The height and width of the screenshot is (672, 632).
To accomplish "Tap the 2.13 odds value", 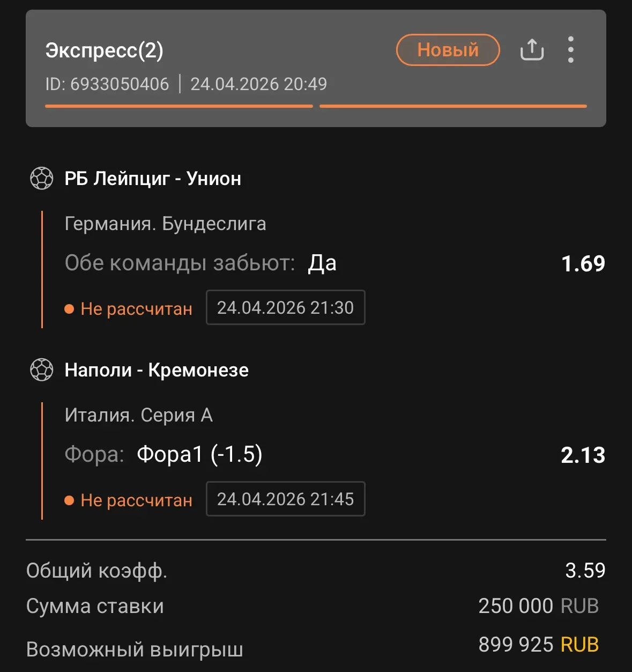I will (583, 455).
